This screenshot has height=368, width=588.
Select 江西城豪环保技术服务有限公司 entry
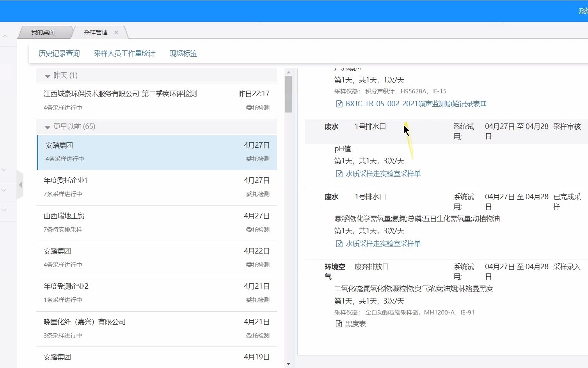pos(156,101)
